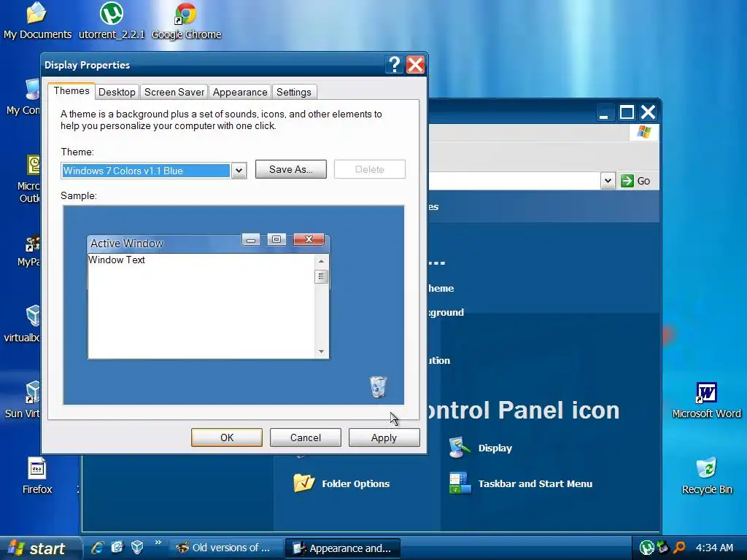
Task: Click the sample Recycle Bin in the preview
Action: (379, 386)
